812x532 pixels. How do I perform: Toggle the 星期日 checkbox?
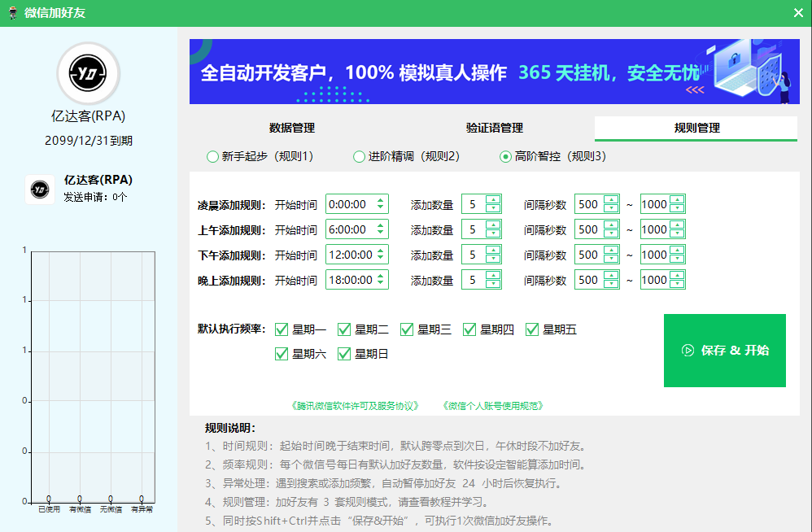click(x=344, y=354)
